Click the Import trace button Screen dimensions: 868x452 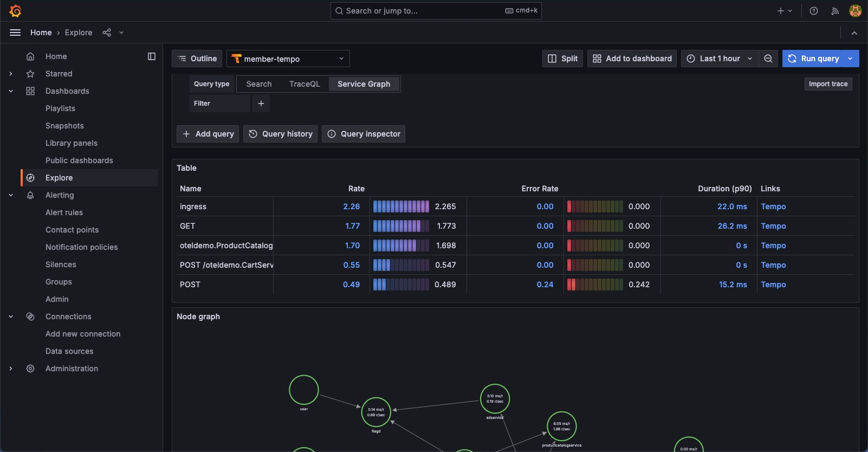(x=828, y=84)
